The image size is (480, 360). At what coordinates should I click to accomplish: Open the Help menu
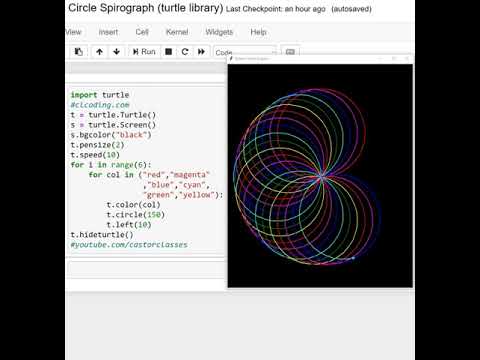point(258,32)
